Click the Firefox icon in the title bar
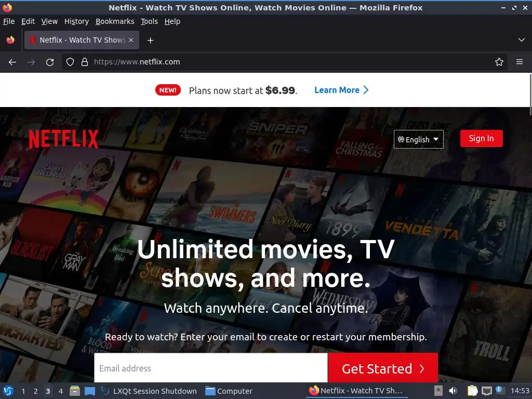532x399 pixels. click(7, 7)
